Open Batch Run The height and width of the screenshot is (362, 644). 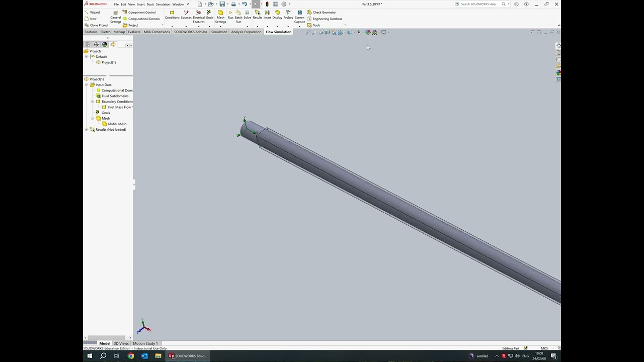click(x=238, y=17)
